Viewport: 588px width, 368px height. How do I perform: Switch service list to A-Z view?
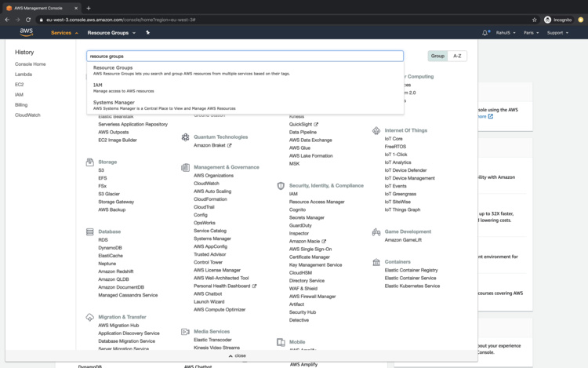click(457, 56)
